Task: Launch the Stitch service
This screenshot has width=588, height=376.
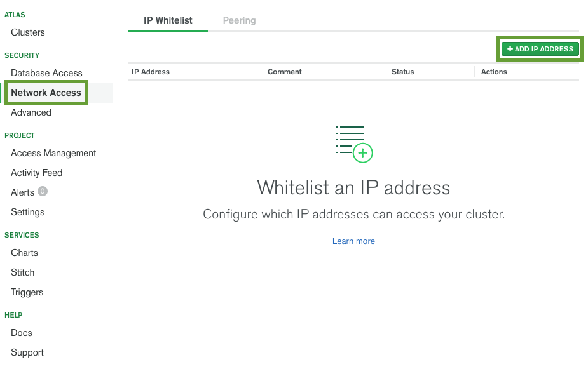Action: tap(22, 272)
